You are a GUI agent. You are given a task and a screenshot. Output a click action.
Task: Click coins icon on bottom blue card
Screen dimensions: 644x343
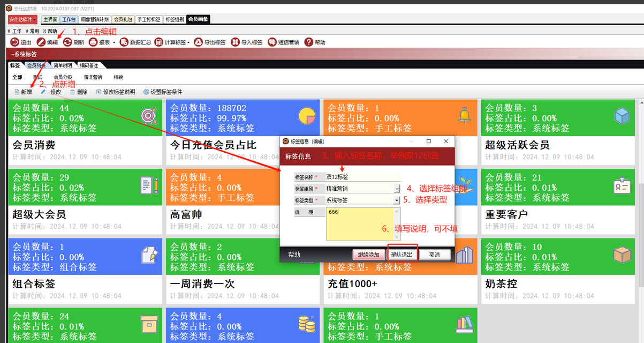click(x=307, y=323)
